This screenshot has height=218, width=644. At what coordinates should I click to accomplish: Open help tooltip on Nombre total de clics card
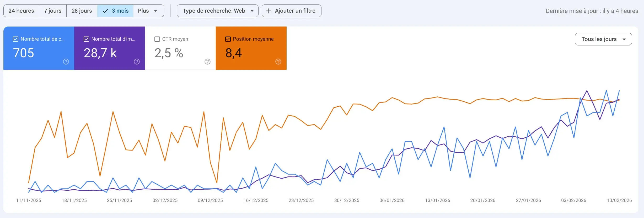[x=66, y=62]
